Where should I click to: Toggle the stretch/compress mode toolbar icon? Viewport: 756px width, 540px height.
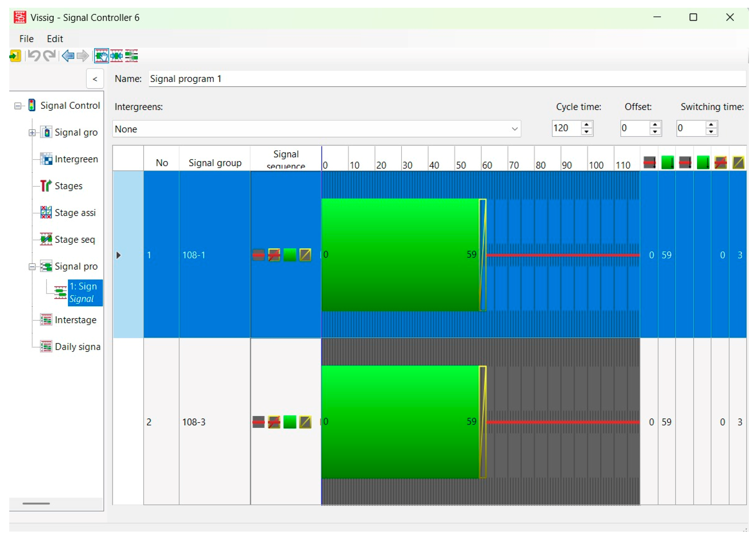pos(116,56)
